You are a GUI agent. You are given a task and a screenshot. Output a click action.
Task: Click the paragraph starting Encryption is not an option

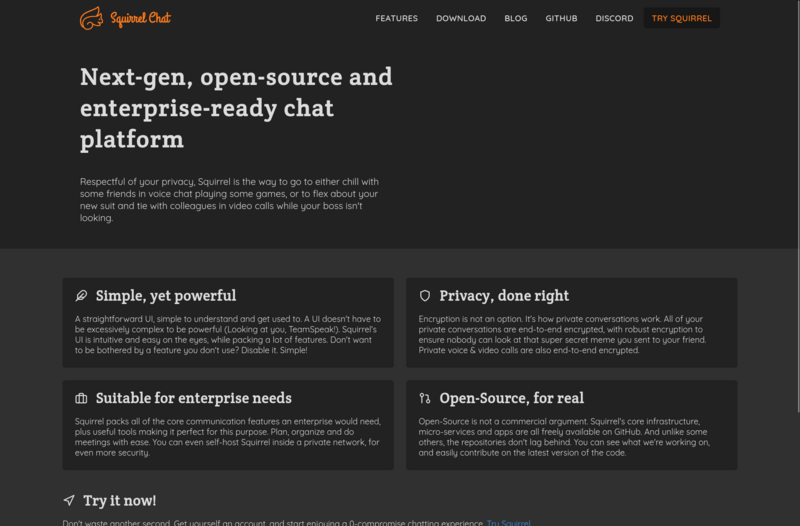pos(562,335)
